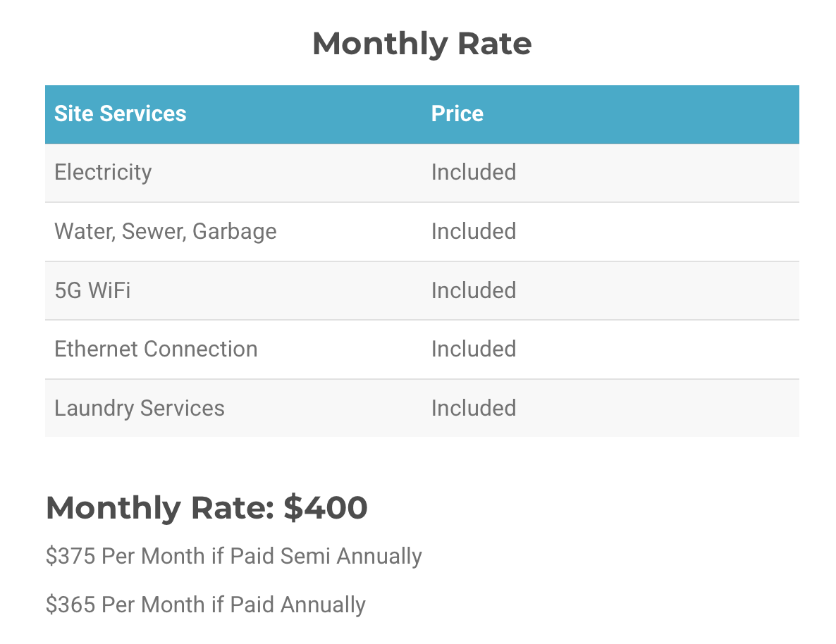Click the "Semi Annually" payment text
The image size is (836, 644).
351,557
